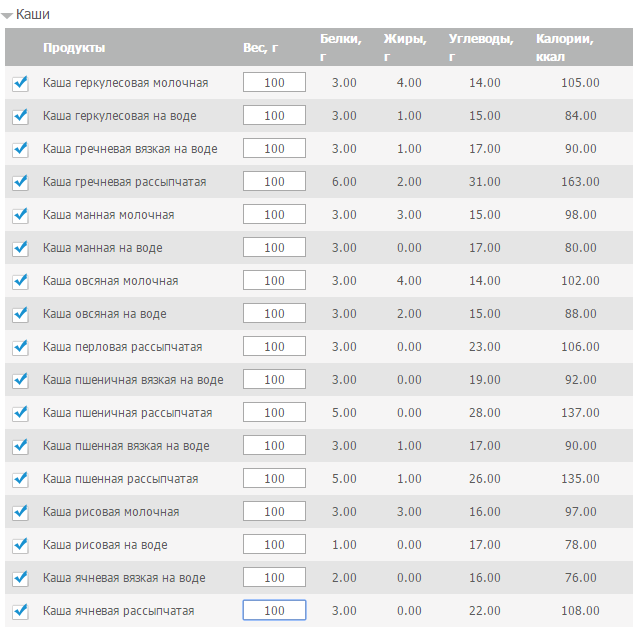Click the Калории, ккал column header

click(565, 48)
